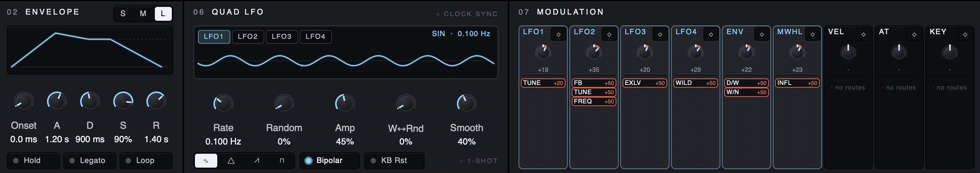Viewport: 980px width, 173px height.
Task: Toggle the KB Rst option
Action: (x=394, y=161)
